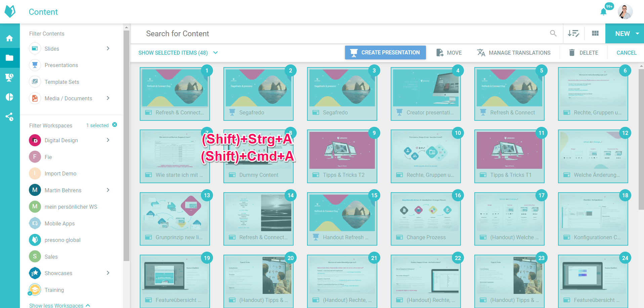This screenshot has width=644, height=308.
Task: Open the sort order options
Action: [x=573, y=34]
